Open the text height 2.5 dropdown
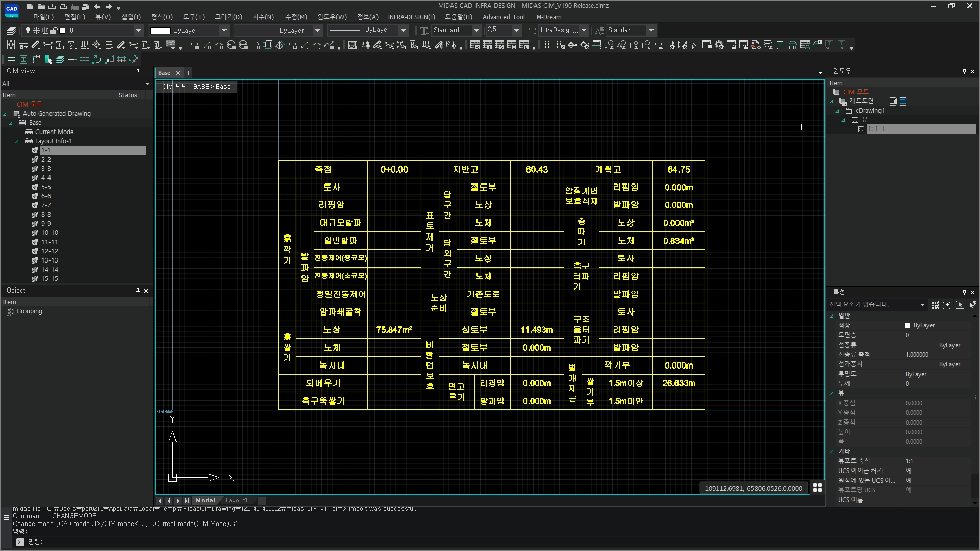Image resolution: width=980 pixels, height=551 pixels. tap(516, 31)
